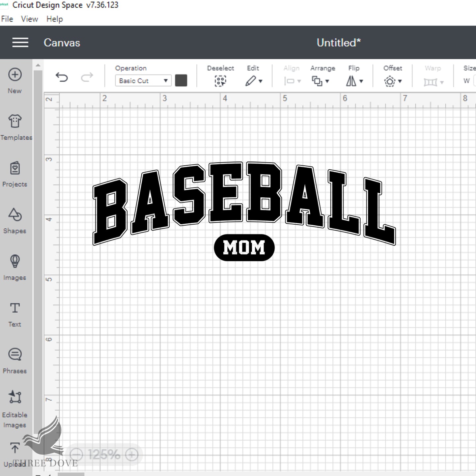The height and width of the screenshot is (476, 476).
Task: Expand the Arrange dropdown arrow
Action: pyautogui.click(x=327, y=81)
